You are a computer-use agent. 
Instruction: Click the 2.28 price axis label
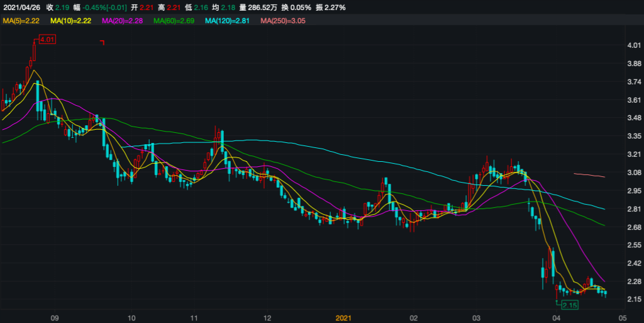click(634, 281)
